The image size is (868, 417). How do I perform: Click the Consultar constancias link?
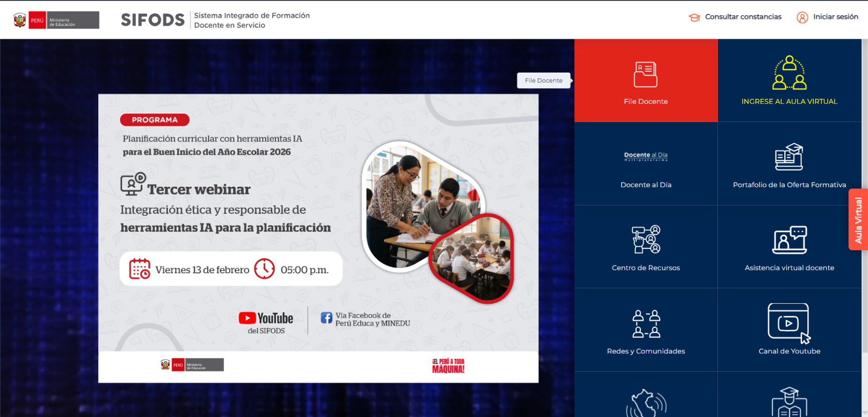743,17
